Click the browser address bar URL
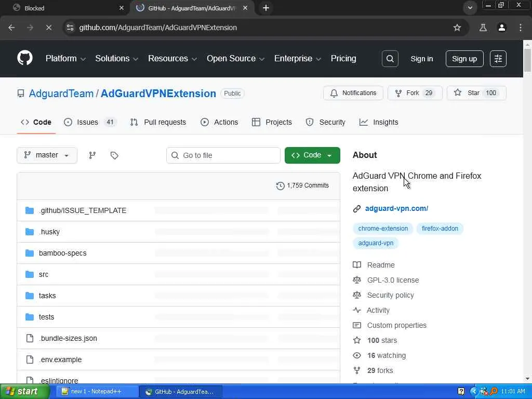Viewport: 532px width, 399px height. [158, 28]
